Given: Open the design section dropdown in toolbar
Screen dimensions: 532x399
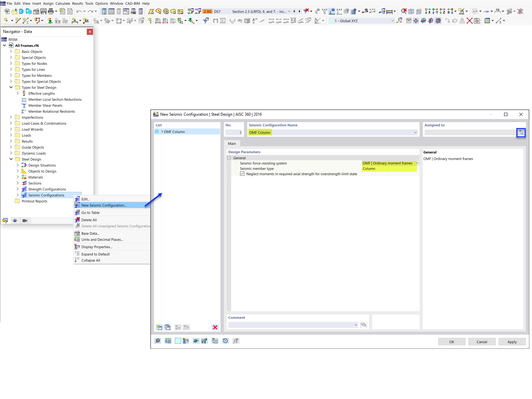Looking at the screenshot, I should point(289,11).
